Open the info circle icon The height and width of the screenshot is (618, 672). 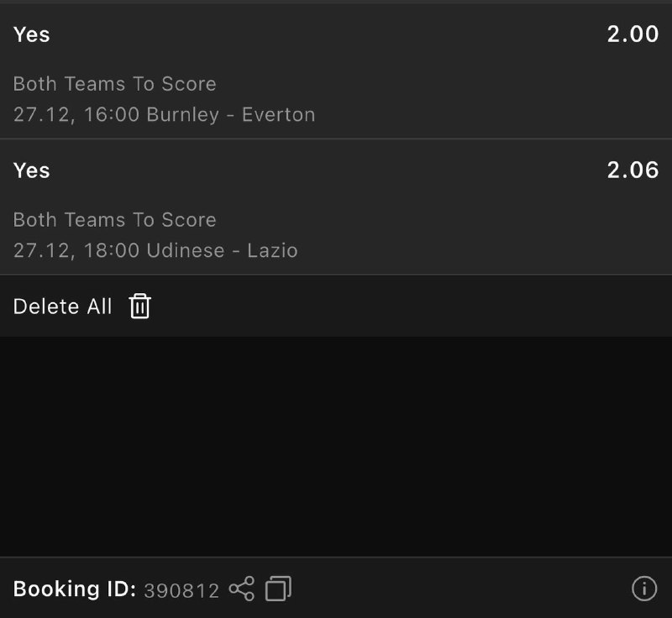tap(643, 589)
